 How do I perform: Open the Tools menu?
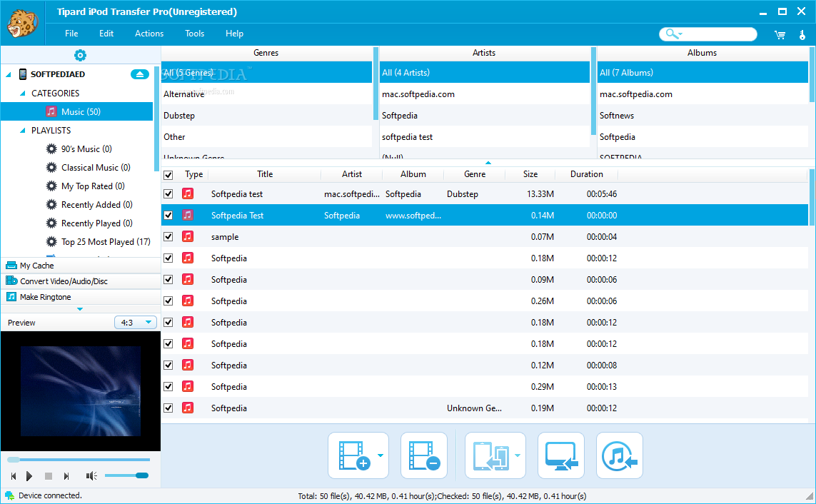click(x=195, y=34)
